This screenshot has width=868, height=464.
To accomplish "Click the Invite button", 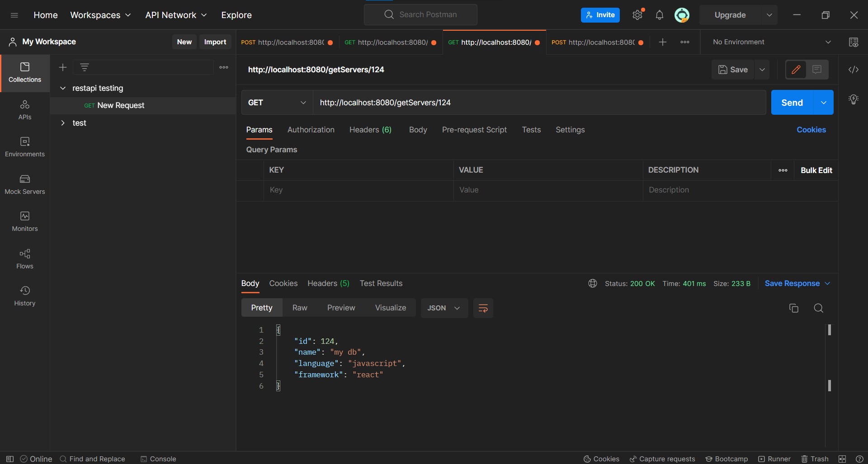I will pos(600,15).
